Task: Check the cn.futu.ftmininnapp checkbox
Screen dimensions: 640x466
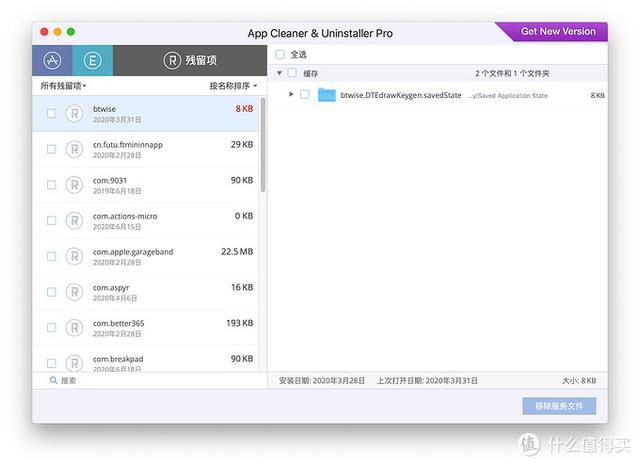Action: coord(51,149)
